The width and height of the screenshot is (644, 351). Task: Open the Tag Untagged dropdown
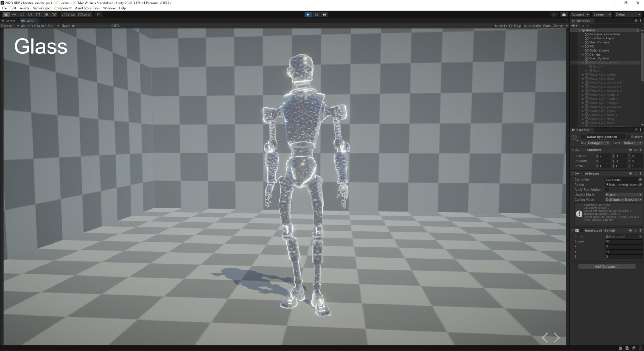pos(598,143)
